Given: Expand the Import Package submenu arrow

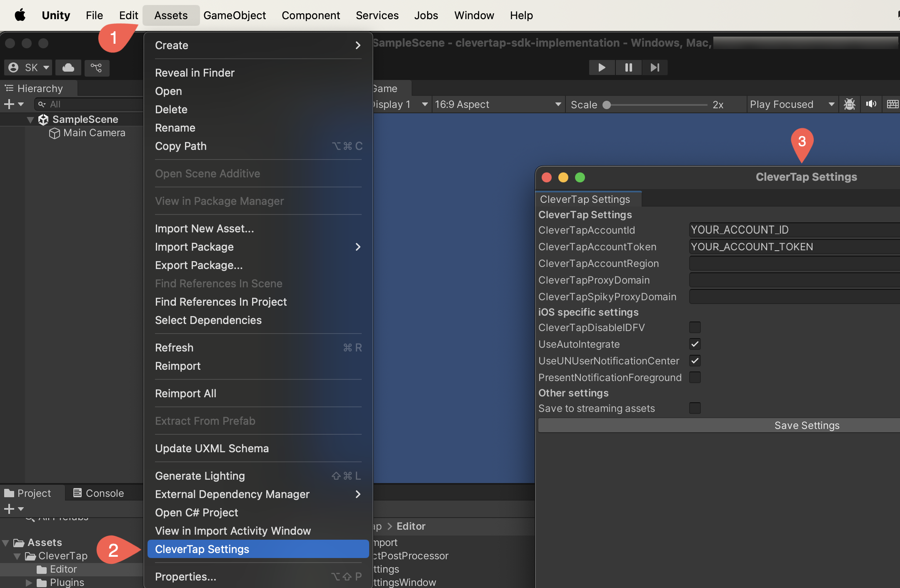Looking at the screenshot, I should (x=357, y=247).
